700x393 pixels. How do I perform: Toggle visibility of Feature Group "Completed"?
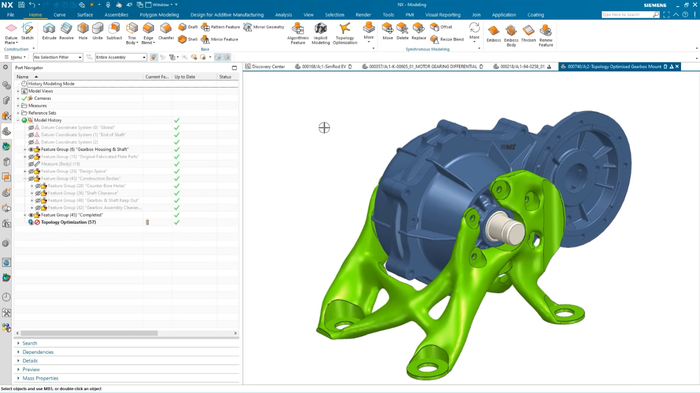31,215
